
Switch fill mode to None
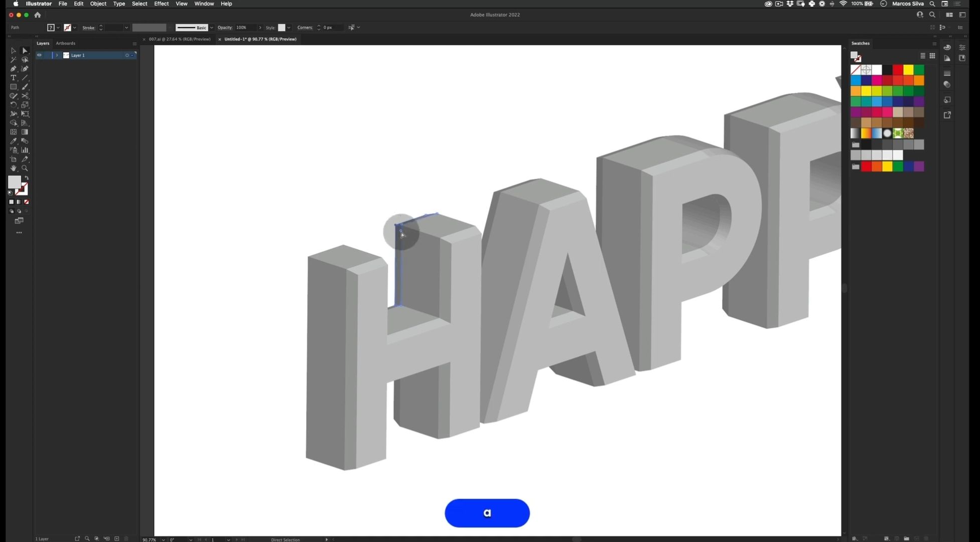click(27, 202)
